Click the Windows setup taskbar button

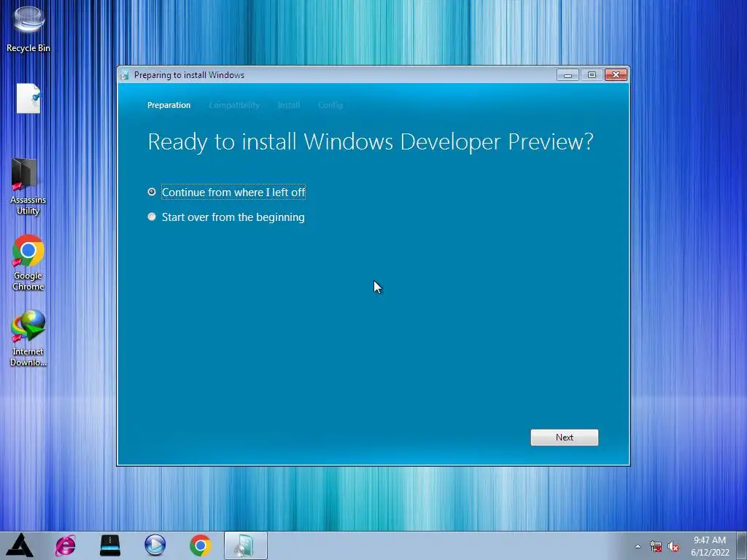pyautogui.click(x=245, y=545)
